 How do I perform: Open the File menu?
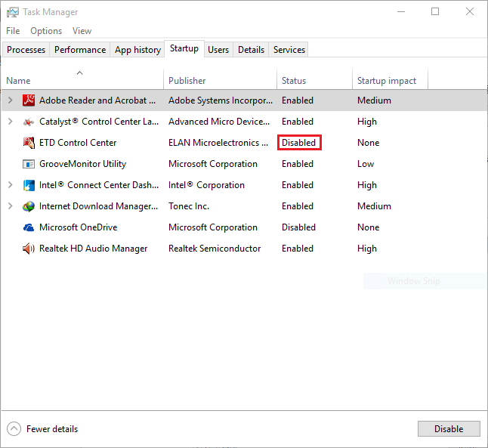[x=13, y=31]
